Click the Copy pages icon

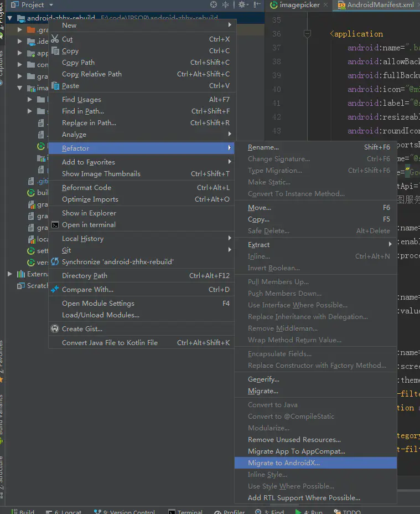click(55, 51)
